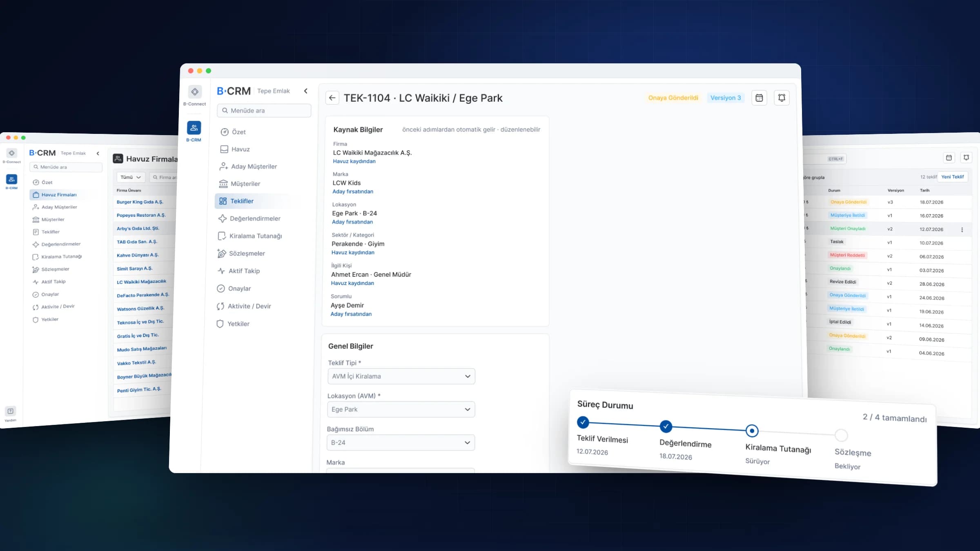
Task: Collapse main window sidebar with chevron
Action: pyautogui.click(x=306, y=91)
